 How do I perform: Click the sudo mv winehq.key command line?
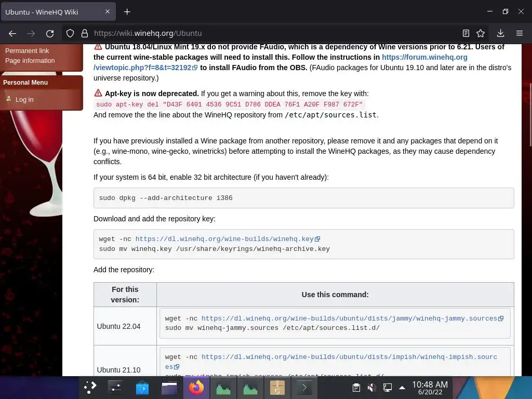pos(215,249)
